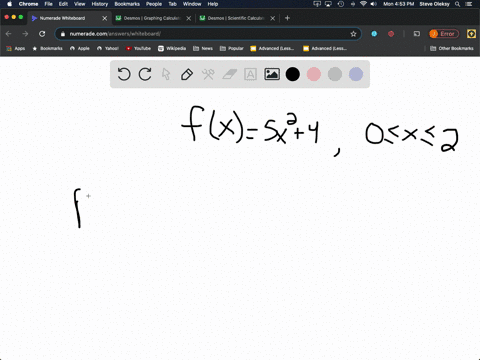Open the whiteboard tools settings icon

(208, 74)
